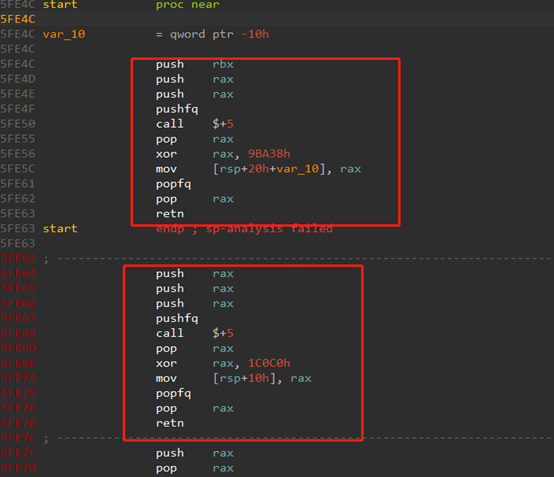Select the 'rbx' register operand
The width and height of the screenshot is (554, 477).
(223, 64)
